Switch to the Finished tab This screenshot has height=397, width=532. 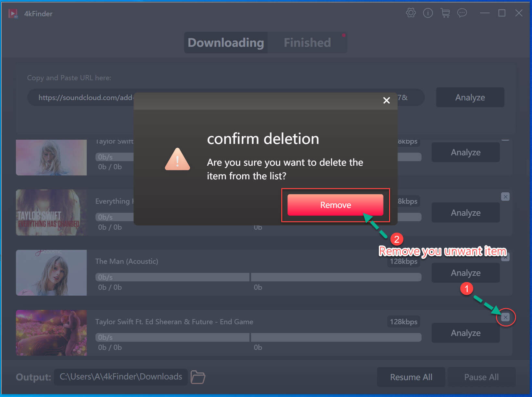tap(307, 43)
